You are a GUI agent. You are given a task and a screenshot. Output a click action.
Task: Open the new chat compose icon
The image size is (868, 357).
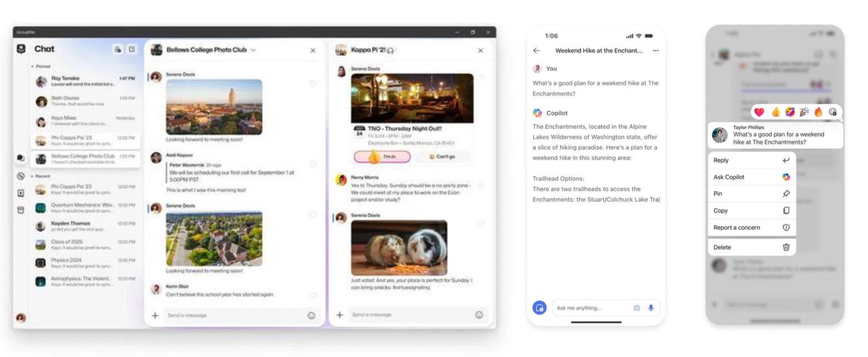[132, 49]
